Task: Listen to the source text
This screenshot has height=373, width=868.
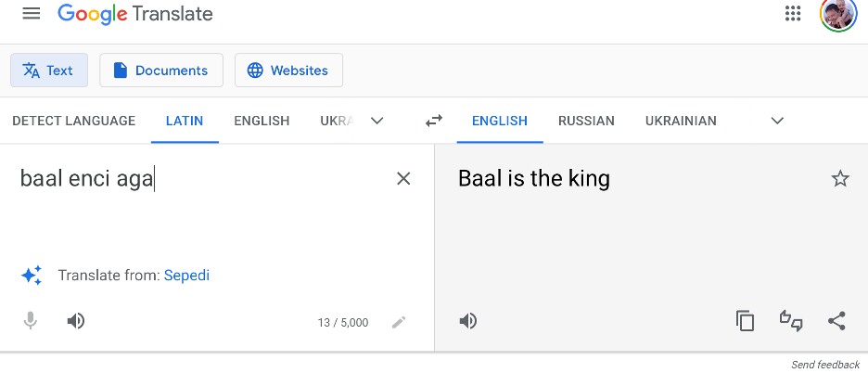Action: tap(76, 321)
